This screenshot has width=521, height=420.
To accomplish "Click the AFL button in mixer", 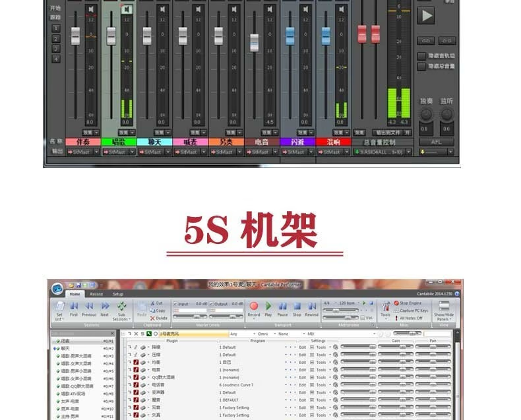I will point(437,142).
